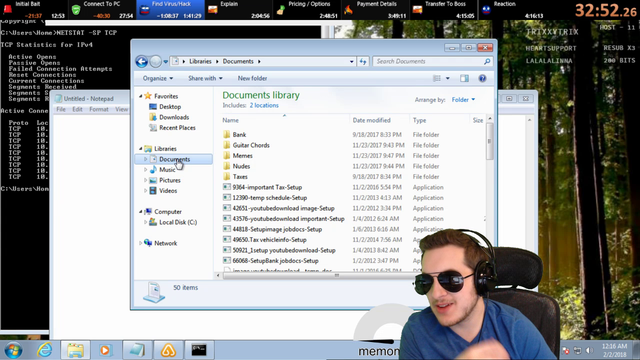Image resolution: width=640 pixels, height=360 pixels.
Task: Click the Search Documents field
Action: click(x=432, y=62)
